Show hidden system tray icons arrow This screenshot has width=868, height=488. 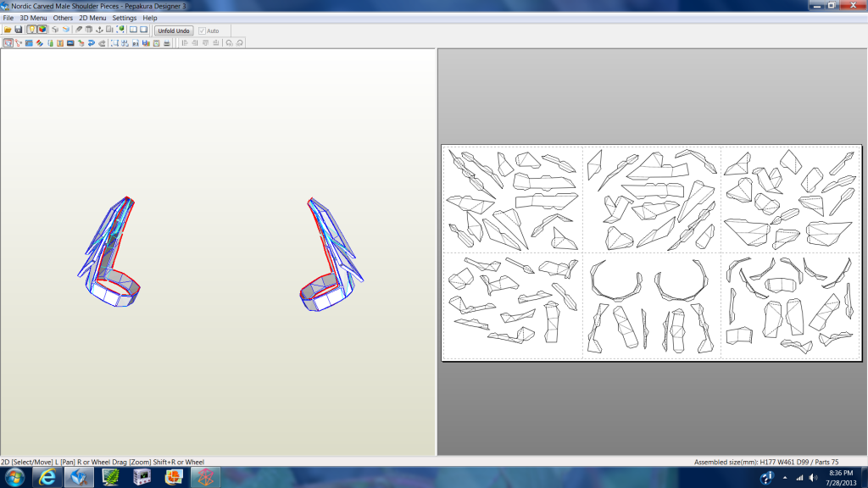pos(785,478)
